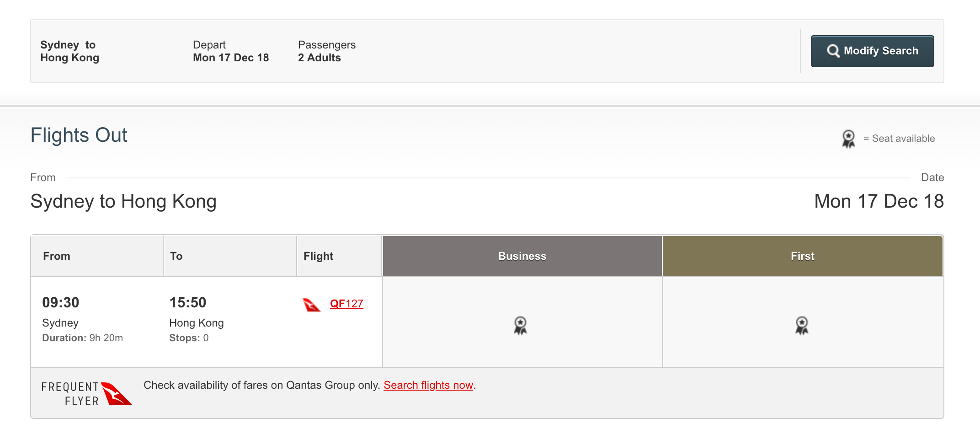
Task: Click the 'Duration: 9h 20m' text
Action: [83, 338]
